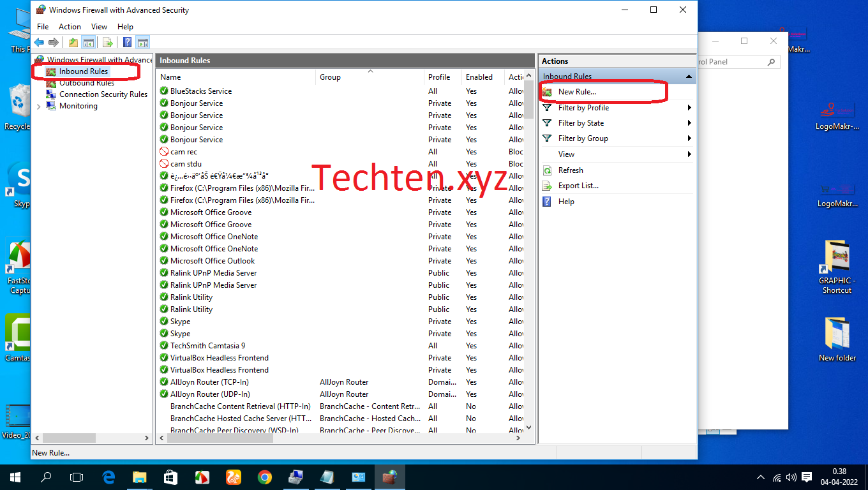Show hidden system tray icons chevron
Image resolution: width=868 pixels, height=490 pixels.
coord(761,477)
